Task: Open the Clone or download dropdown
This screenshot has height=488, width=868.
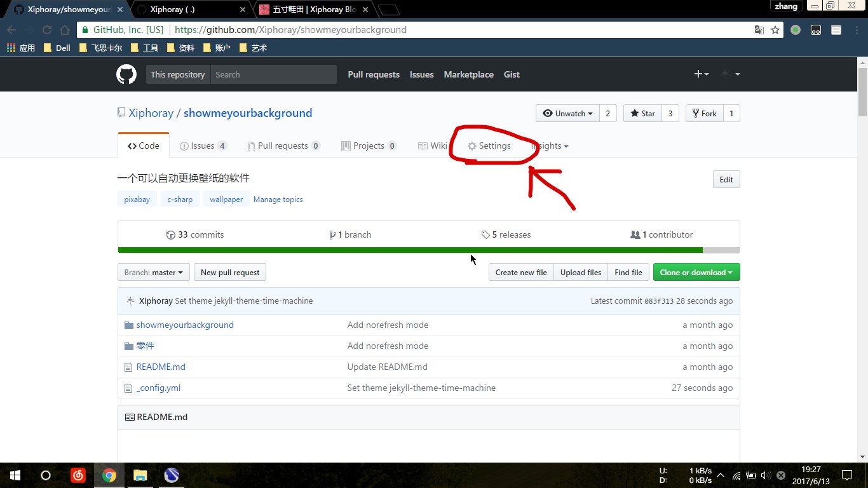Action: (x=696, y=272)
